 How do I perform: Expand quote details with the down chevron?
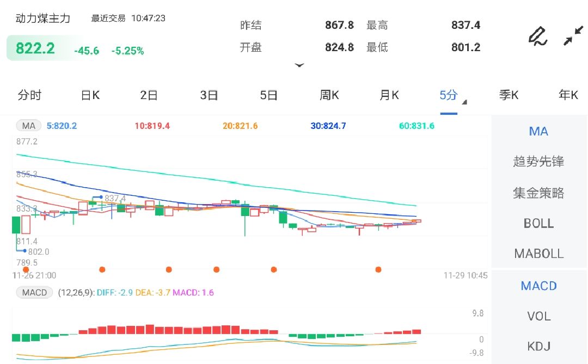click(x=299, y=65)
